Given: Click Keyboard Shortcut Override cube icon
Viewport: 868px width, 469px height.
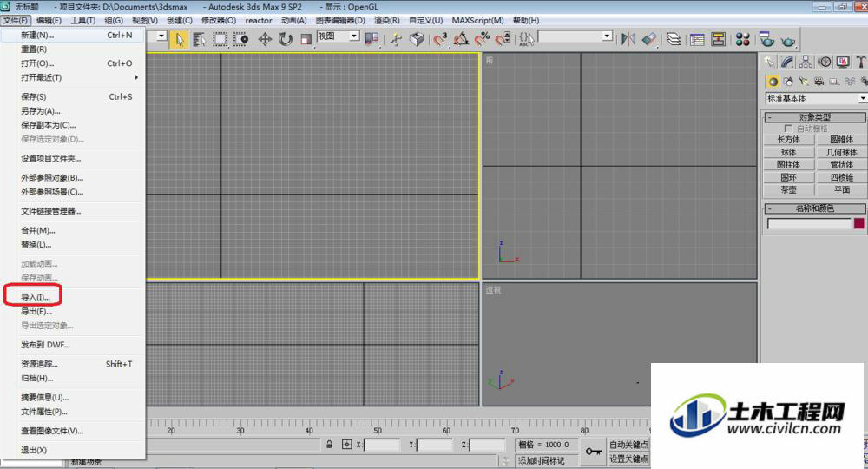Looking at the screenshot, I should tap(417, 39).
